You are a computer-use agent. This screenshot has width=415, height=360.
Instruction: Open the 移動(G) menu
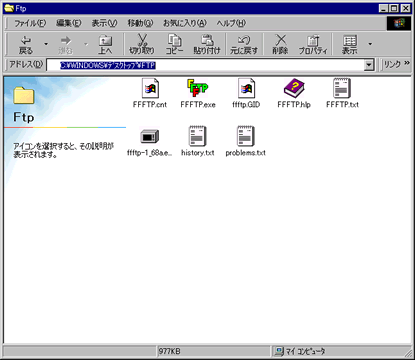140,23
